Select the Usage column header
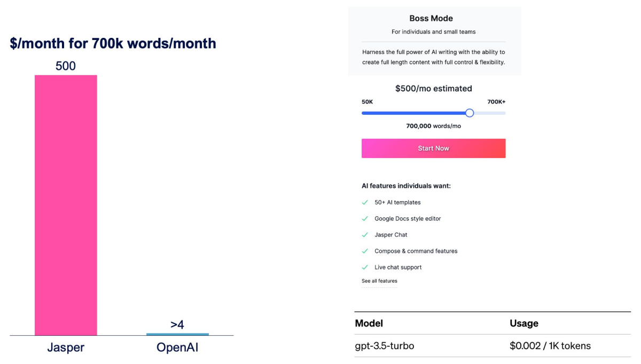This screenshot has width=641, height=364. click(x=524, y=323)
